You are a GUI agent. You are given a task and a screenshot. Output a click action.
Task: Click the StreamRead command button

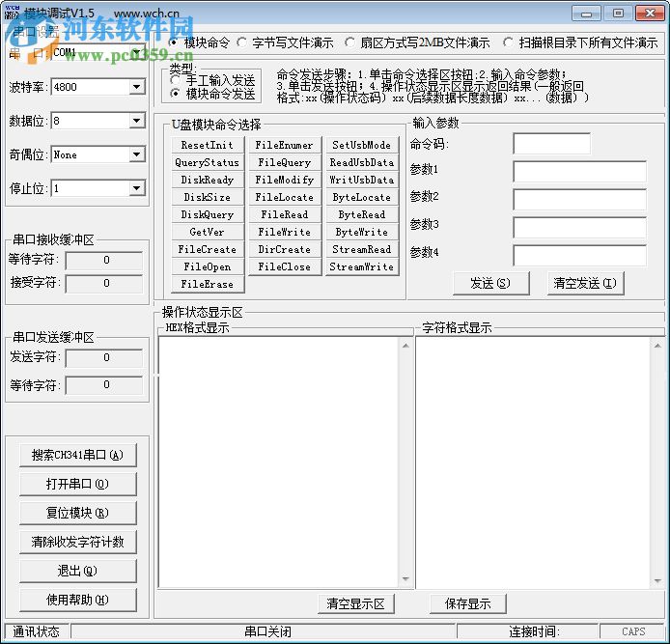362,249
